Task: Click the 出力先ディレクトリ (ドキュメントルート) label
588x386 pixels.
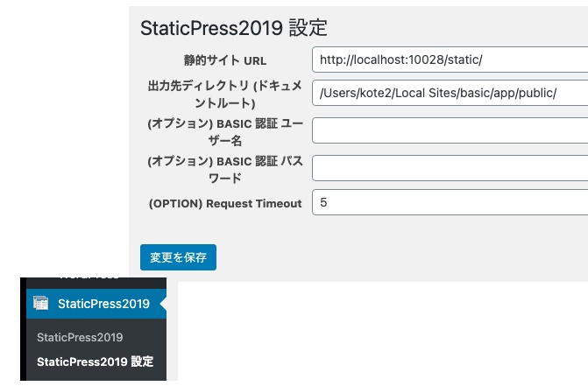Action: tap(224, 95)
